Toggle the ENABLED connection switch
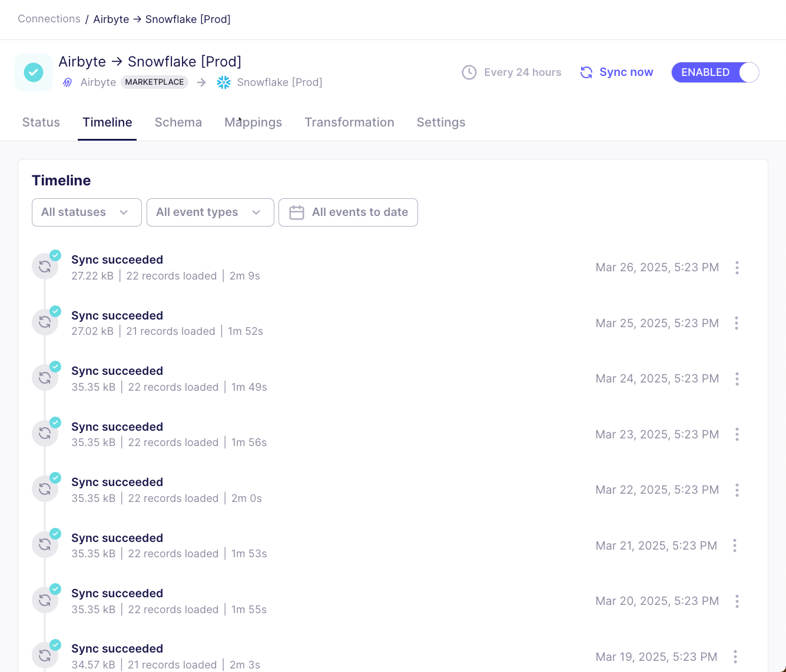The height and width of the screenshot is (672, 786). pos(715,72)
